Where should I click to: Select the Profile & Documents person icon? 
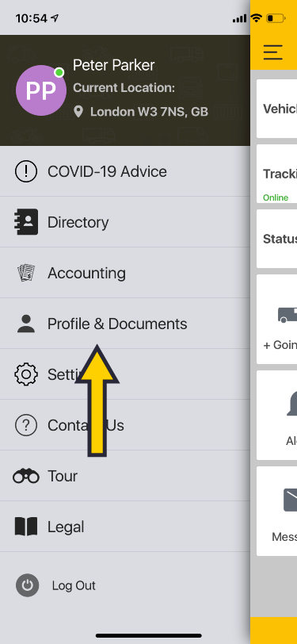[x=26, y=324]
